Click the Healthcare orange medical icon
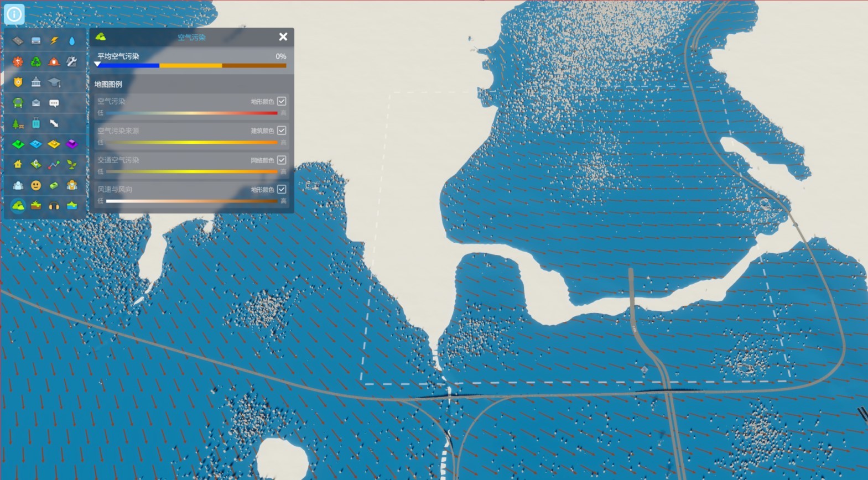 (18, 61)
